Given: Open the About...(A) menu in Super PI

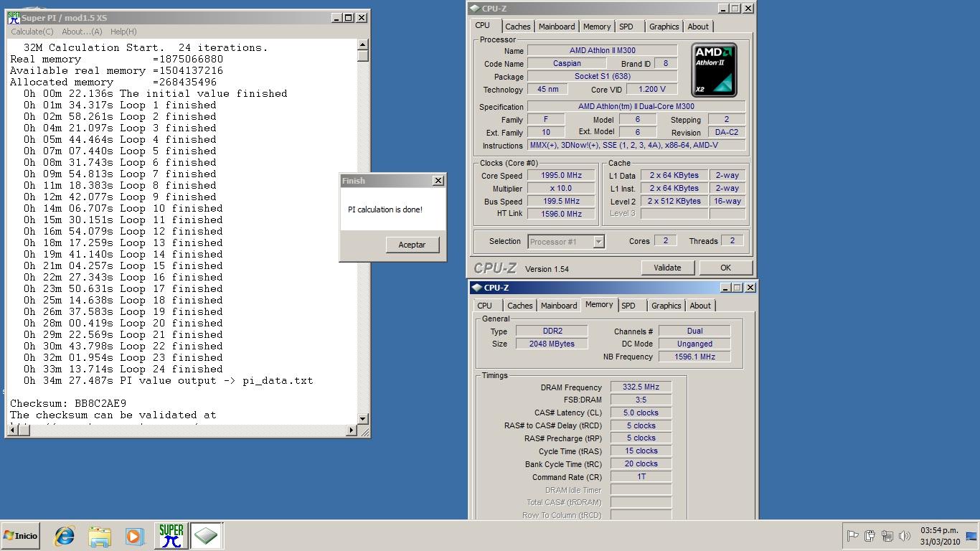Looking at the screenshot, I should (x=82, y=32).
